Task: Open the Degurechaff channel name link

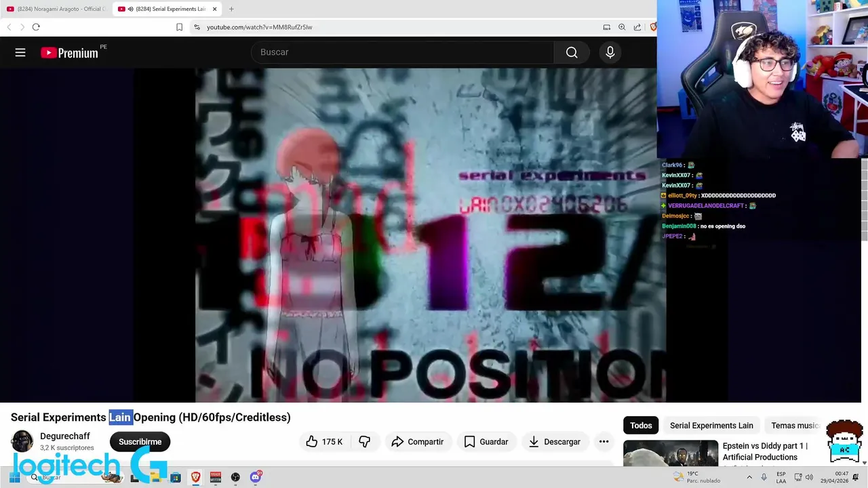Action: pyautogui.click(x=65, y=436)
